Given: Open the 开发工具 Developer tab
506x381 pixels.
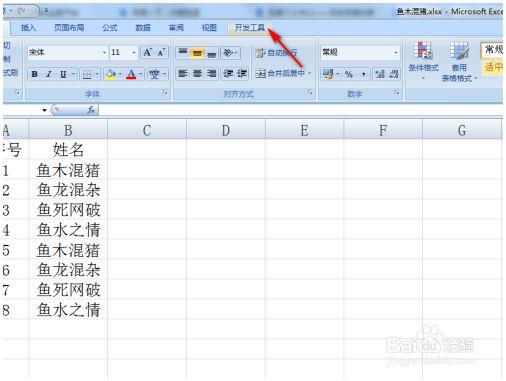Looking at the screenshot, I should (249, 28).
